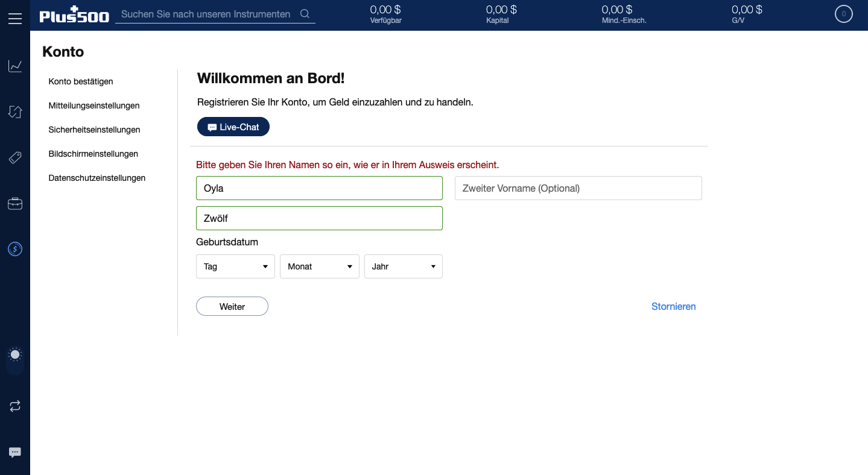Open the charts/trade icon in sidebar
This screenshot has height=475, width=868.
pos(15,66)
